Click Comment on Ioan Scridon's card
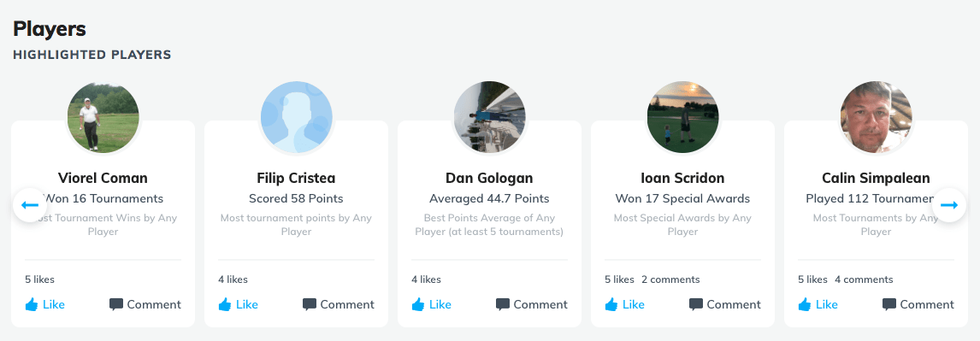Image resolution: width=980 pixels, height=341 pixels. [725, 305]
